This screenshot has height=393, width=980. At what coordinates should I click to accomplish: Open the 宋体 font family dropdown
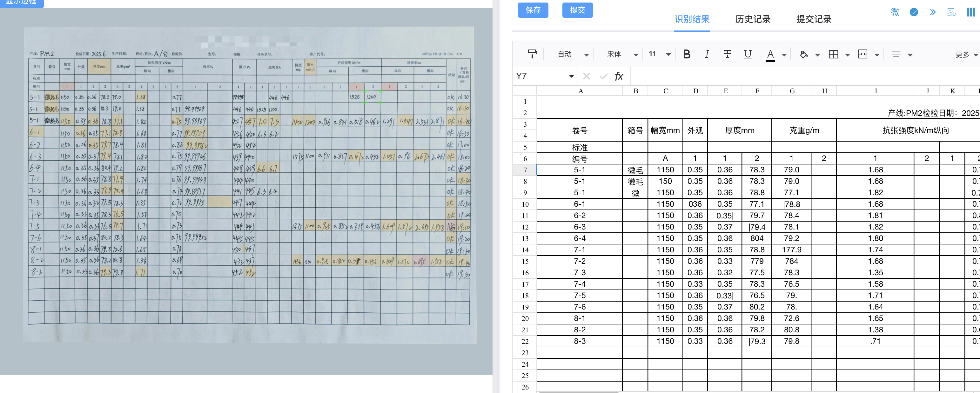point(622,54)
